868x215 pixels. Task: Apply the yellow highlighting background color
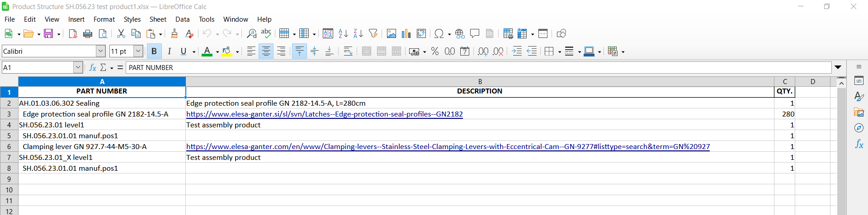pos(227,51)
